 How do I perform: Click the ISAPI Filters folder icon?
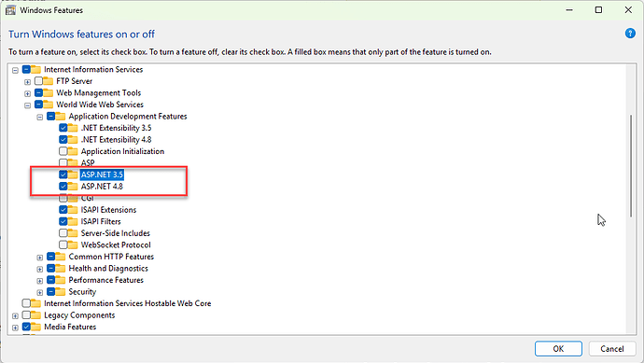73,221
